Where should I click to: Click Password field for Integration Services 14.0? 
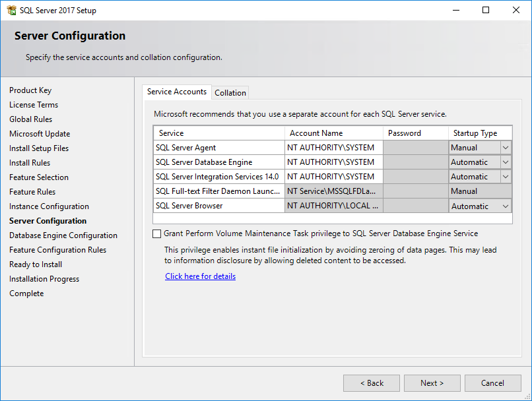click(x=416, y=177)
